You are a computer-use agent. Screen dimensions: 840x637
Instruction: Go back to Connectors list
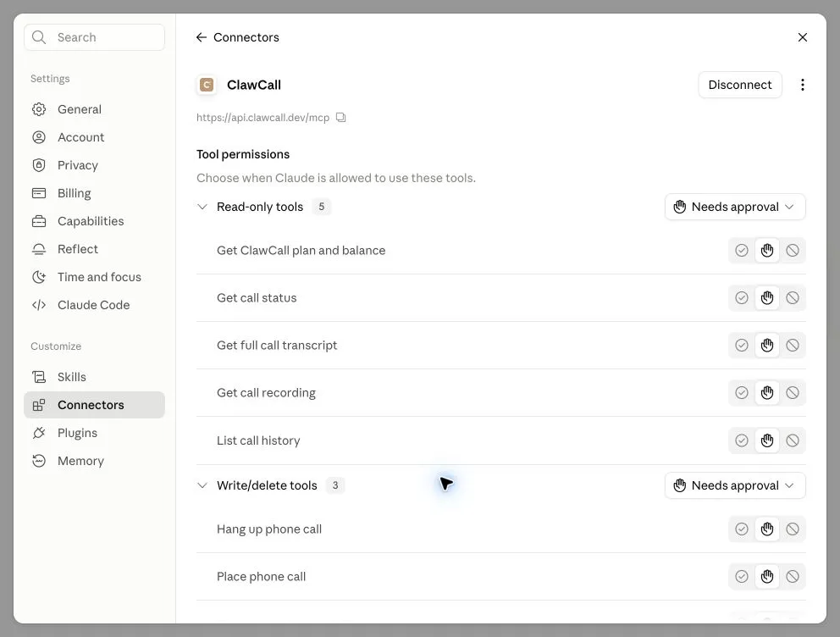(238, 37)
